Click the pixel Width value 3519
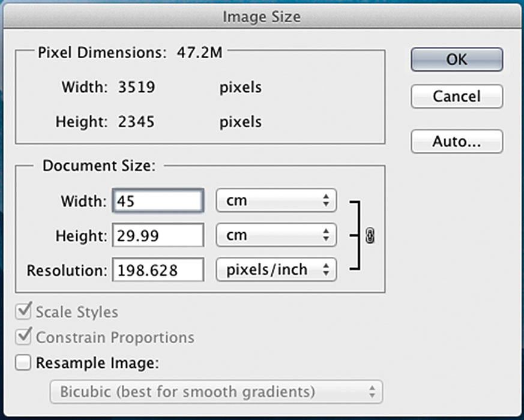The height and width of the screenshot is (420, 524). point(136,87)
